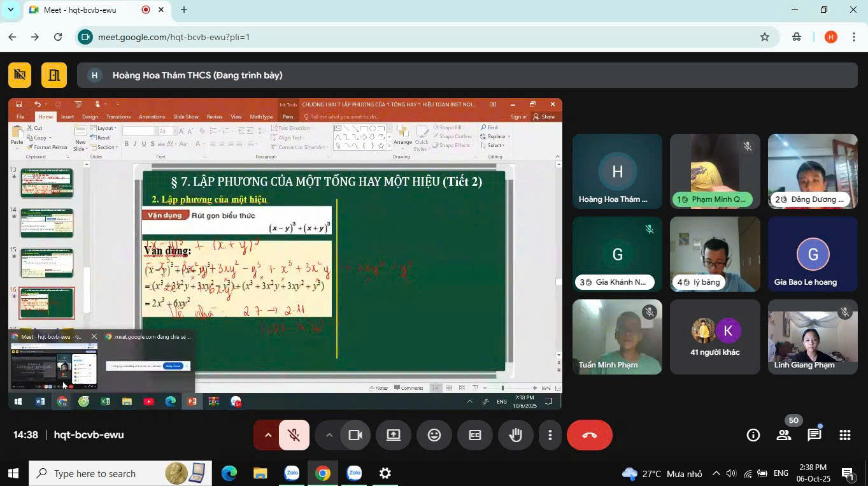Screen dimensions: 868x486
Task: Bookmark this page with the star icon
Action: [x=765, y=37]
